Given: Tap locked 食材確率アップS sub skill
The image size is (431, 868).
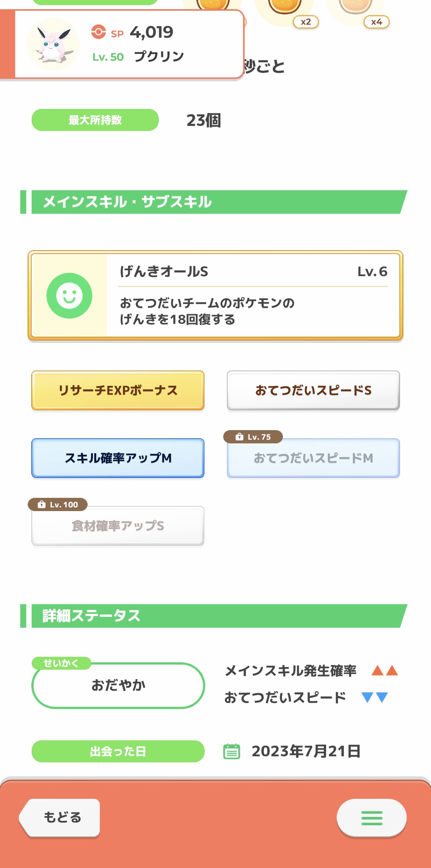Looking at the screenshot, I should pos(118,526).
